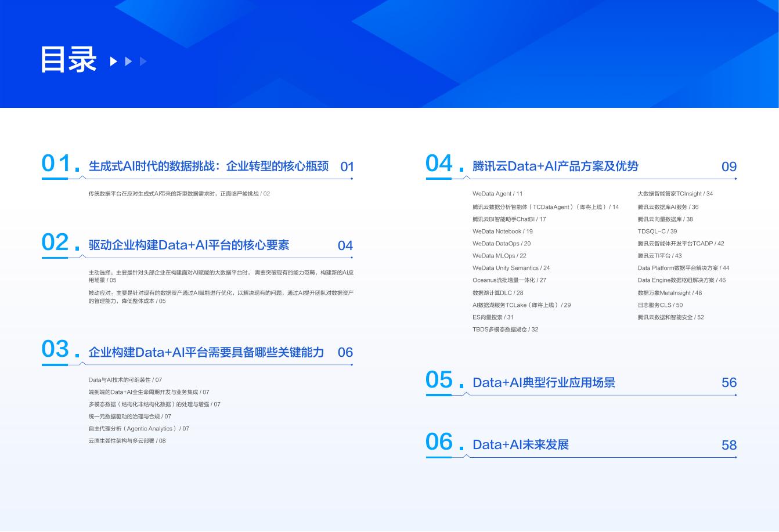Open section Data+AI典型行业应用场景
The image size is (779, 532).
point(544,382)
